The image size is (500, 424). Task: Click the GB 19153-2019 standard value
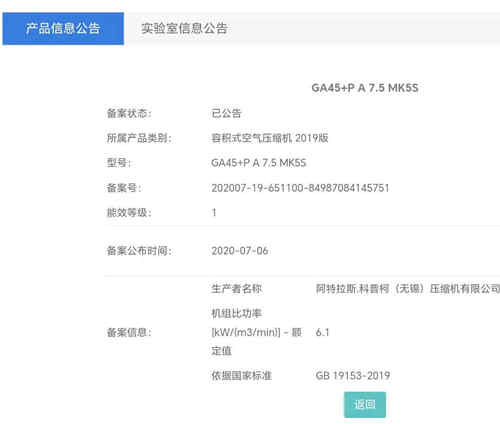coord(353,376)
